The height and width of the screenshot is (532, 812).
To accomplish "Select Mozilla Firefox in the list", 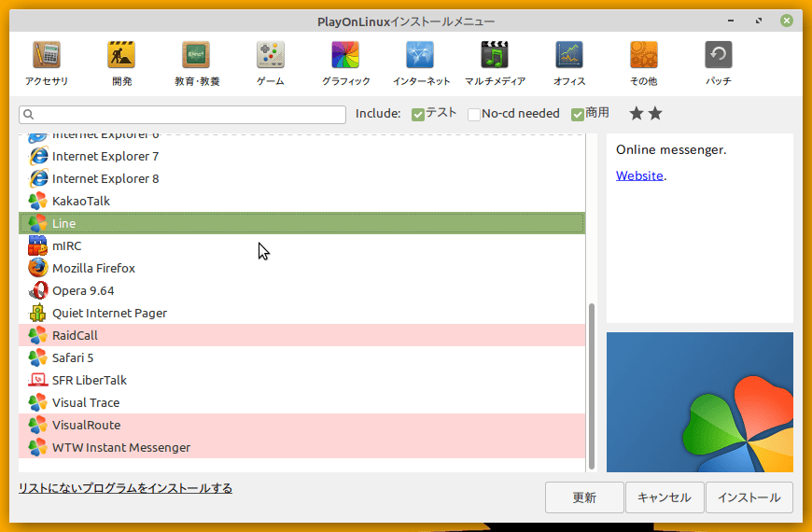I will [x=301, y=268].
